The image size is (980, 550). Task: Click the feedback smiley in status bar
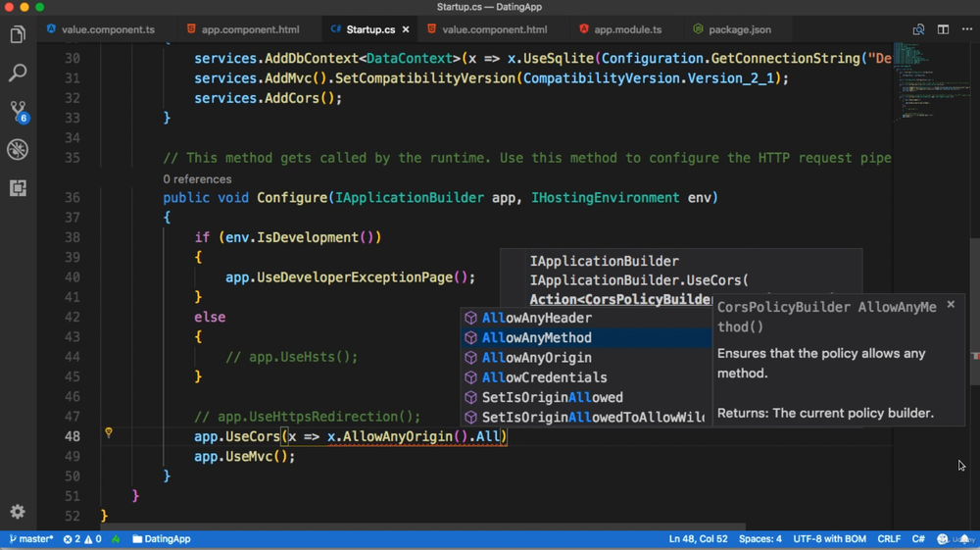[x=943, y=539]
